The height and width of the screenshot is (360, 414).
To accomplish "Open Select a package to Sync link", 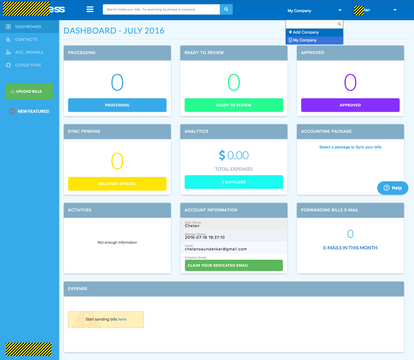I will coord(350,147).
